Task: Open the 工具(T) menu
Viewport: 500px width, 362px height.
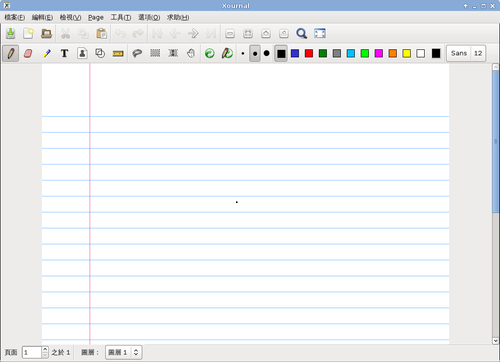Action: click(x=121, y=17)
